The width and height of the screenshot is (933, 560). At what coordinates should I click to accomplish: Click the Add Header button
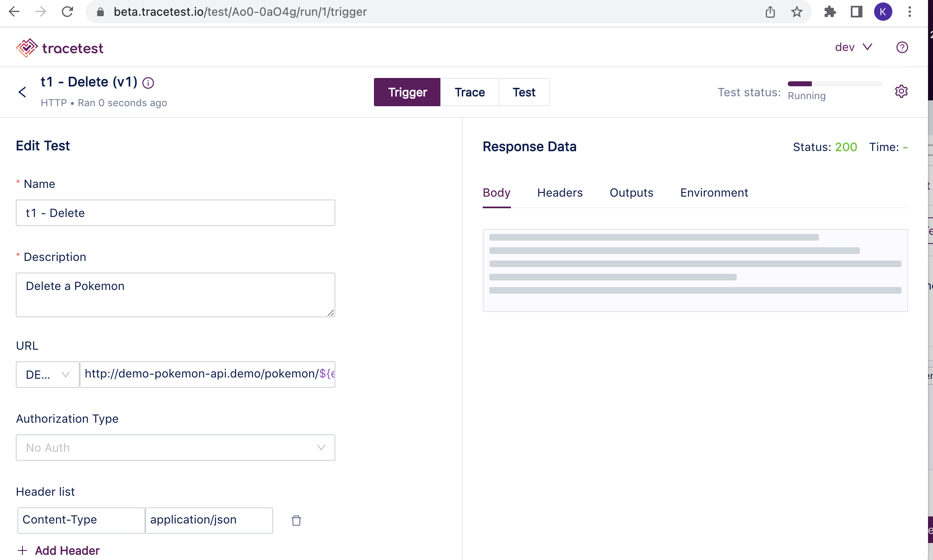tap(59, 550)
